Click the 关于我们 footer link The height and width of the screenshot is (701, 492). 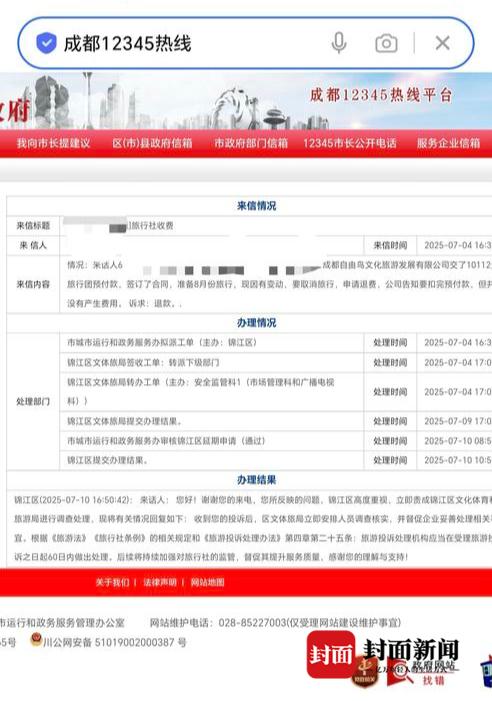tap(112, 583)
